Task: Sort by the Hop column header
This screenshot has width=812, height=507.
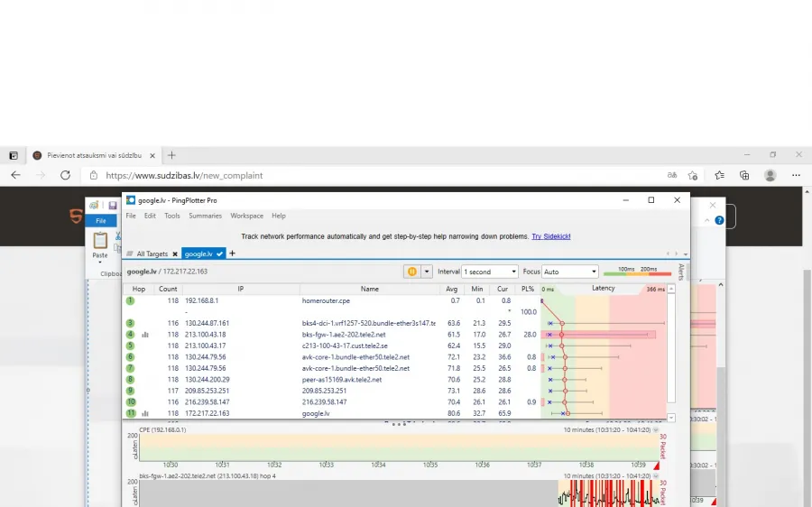Action: click(139, 289)
